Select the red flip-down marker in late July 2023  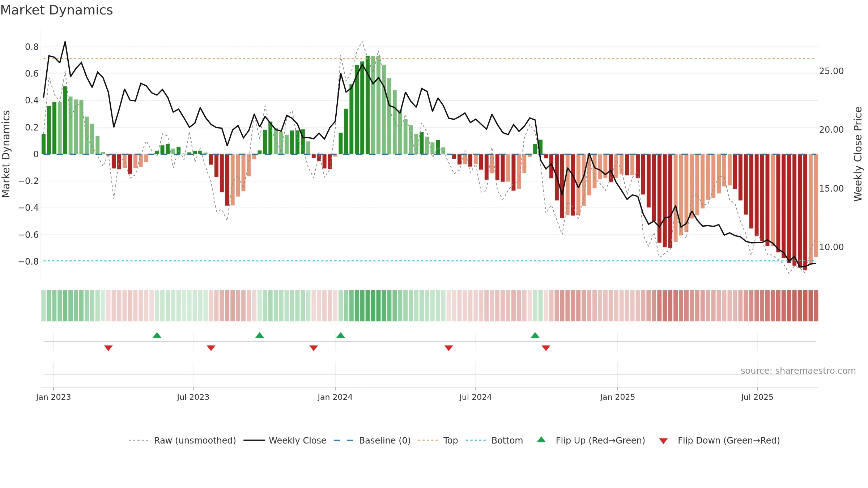point(211,348)
